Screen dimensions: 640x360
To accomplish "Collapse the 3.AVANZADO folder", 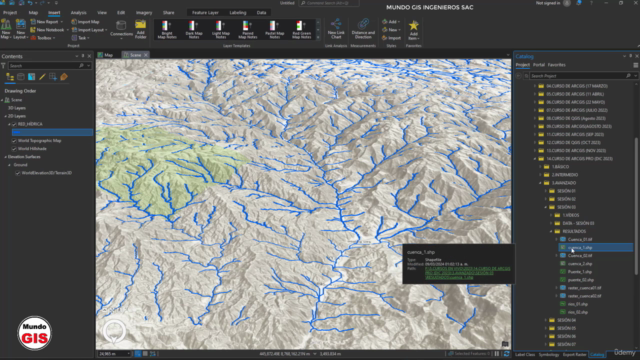I will (540, 183).
